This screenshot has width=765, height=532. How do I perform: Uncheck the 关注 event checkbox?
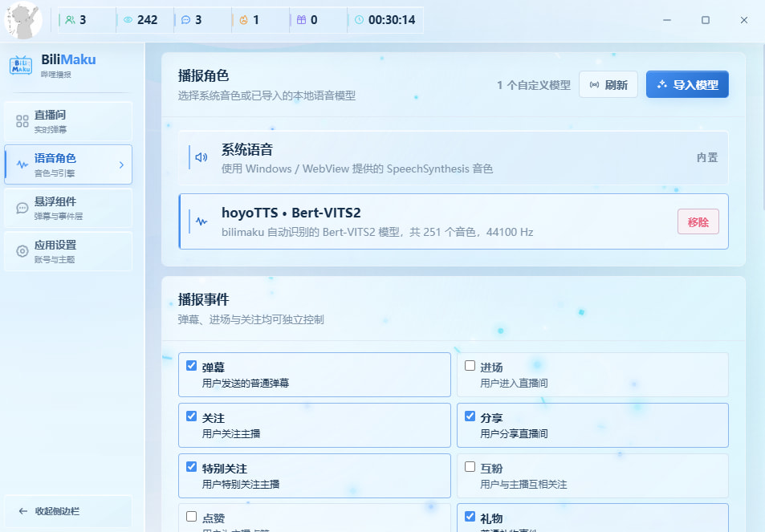point(192,416)
